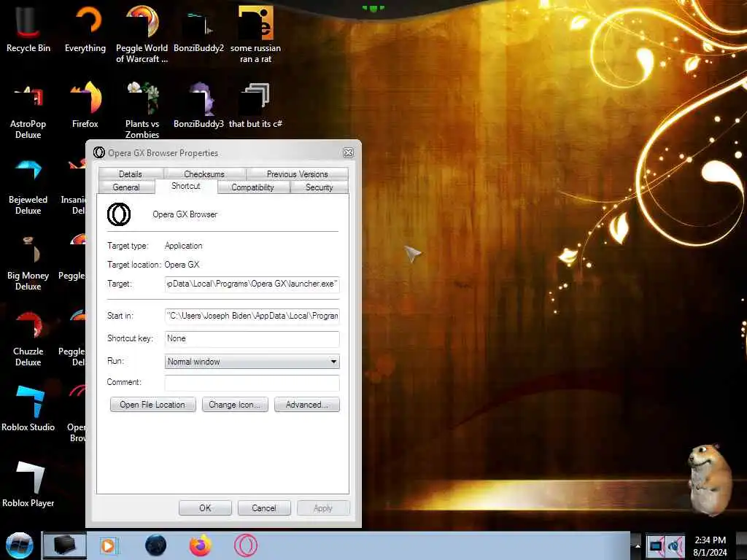Open the Security tab
The height and width of the screenshot is (560, 747).
(x=320, y=187)
